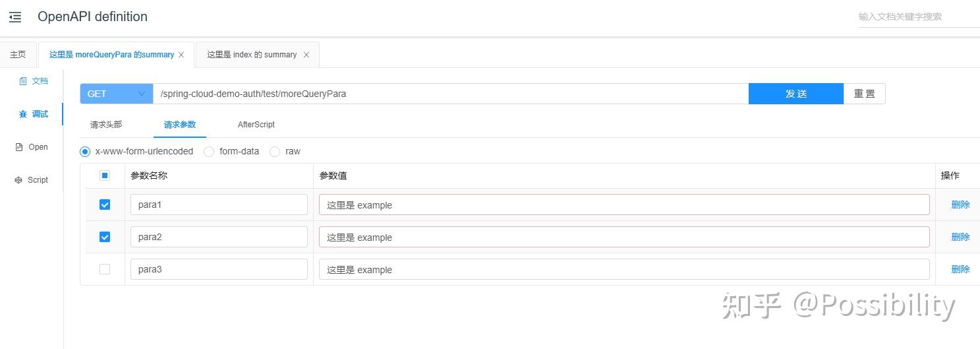Viewport: 980px width, 349px height.
Task: Click the 发送 send button
Action: pos(795,94)
